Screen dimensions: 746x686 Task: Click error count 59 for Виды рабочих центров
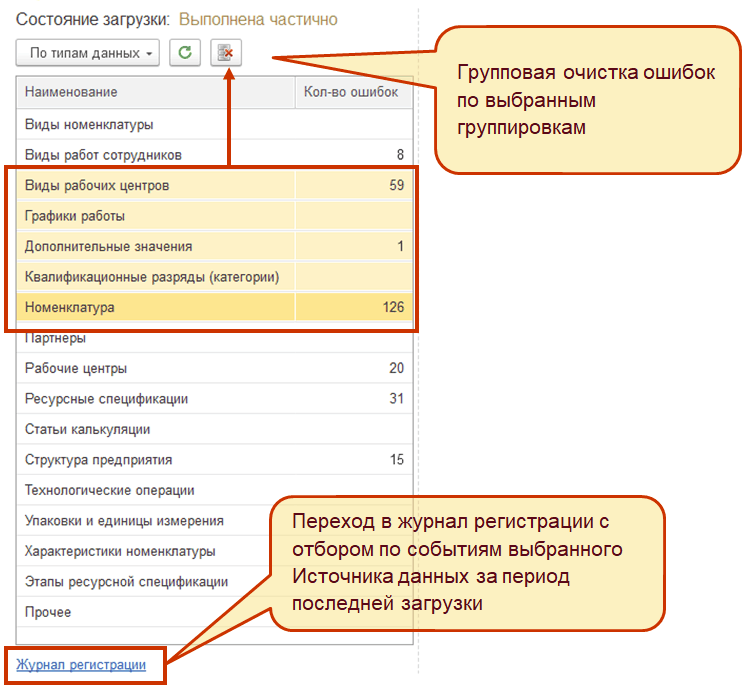(x=396, y=185)
